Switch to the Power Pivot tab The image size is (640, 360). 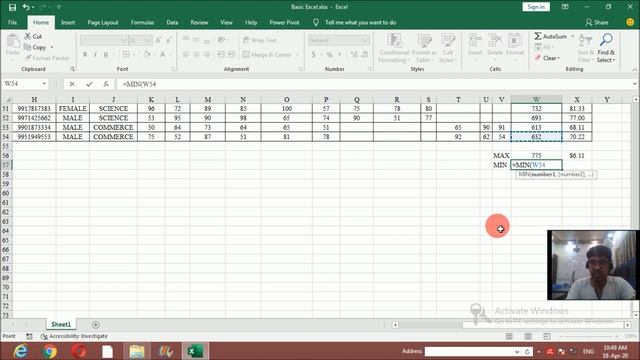coord(284,22)
